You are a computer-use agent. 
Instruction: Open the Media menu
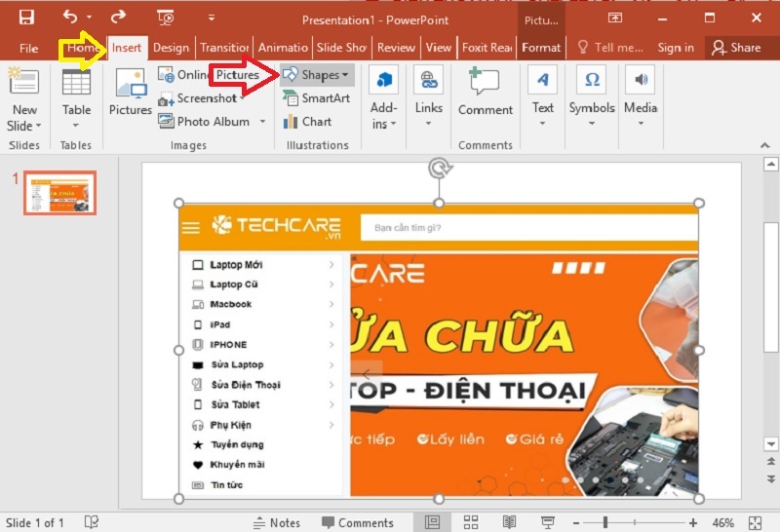click(641, 97)
